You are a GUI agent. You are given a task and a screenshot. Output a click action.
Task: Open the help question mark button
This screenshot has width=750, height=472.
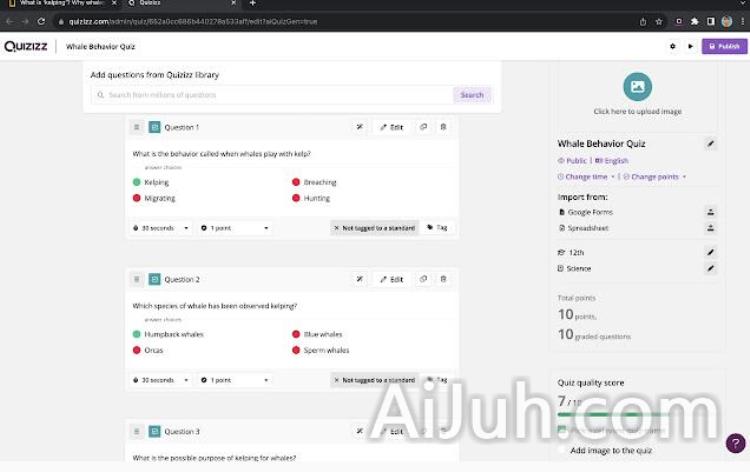coord(735,443)
